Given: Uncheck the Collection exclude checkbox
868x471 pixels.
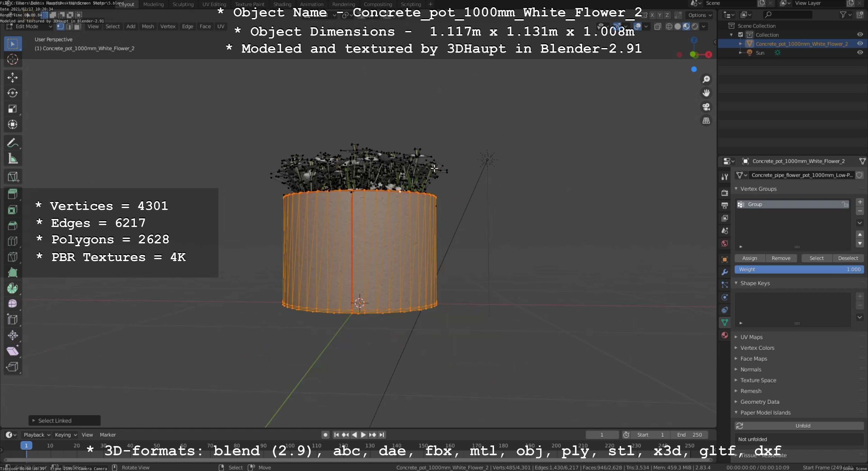Looking at the screenshot, I should click(x=741, y=35).
